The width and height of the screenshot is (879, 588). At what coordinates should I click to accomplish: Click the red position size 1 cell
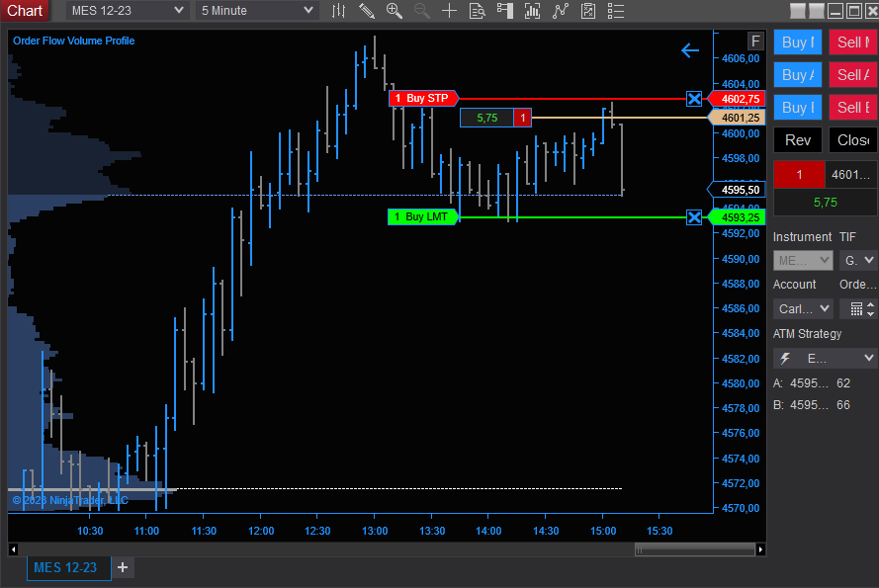(799, 174)
